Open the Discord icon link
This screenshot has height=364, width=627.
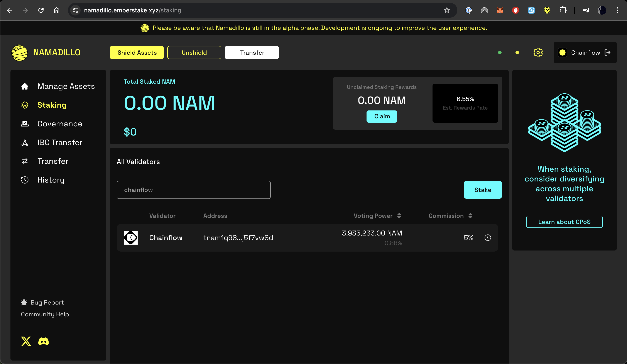44,341
